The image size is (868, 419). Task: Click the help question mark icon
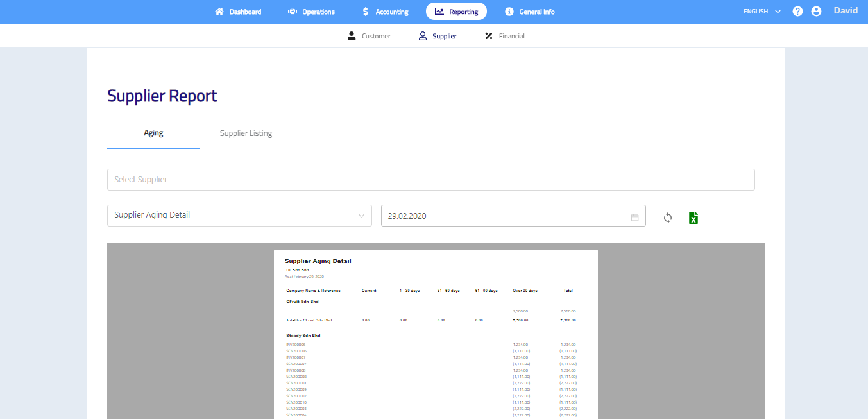(x=797, y=12)
